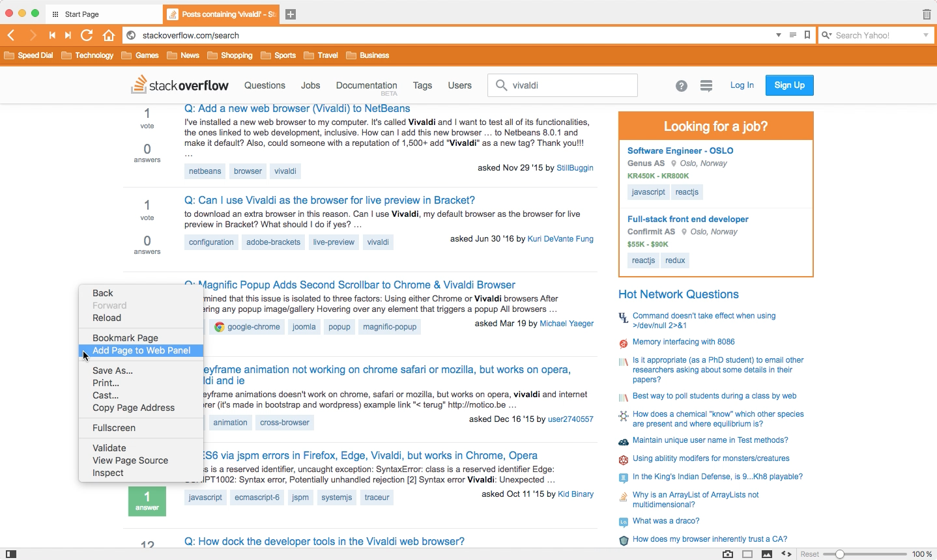937x560 pixels.
Task: Open the Stack Overflow help question mark icon
Action: [x=682, y=85]
